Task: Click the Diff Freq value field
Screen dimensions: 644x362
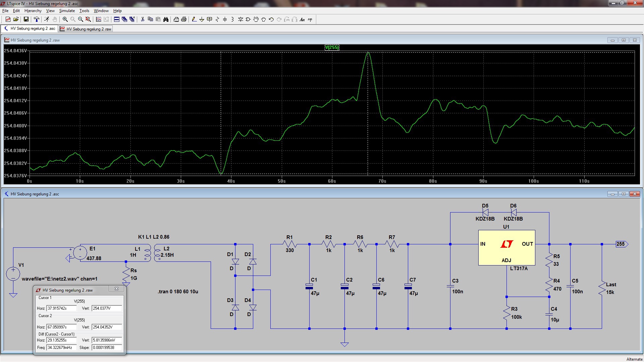Action: coord(62,348)
